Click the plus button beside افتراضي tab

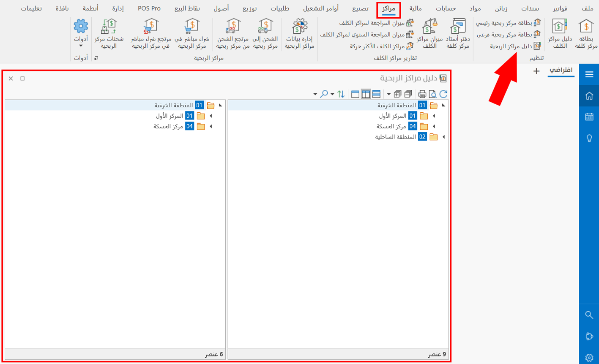coord(536,71)
